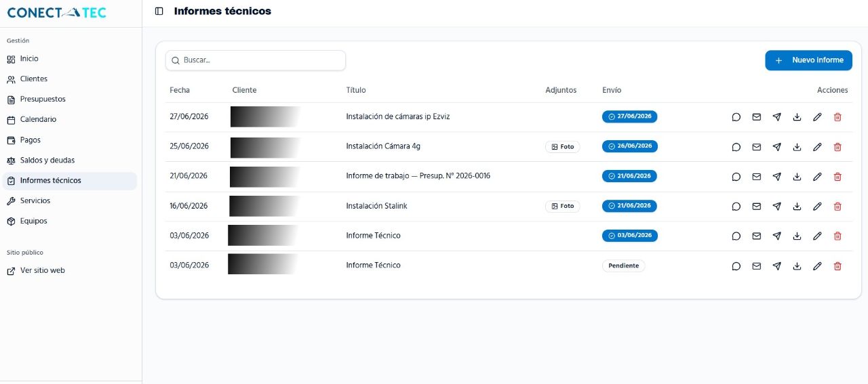
Task: Download the Informe Técnico sent on 03/06/2026
Action: coord(797,236)
